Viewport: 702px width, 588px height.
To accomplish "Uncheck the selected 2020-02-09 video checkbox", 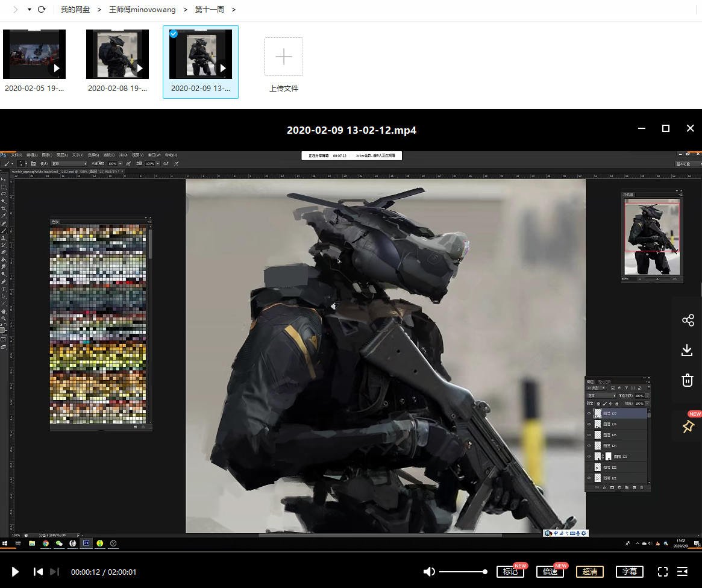I will (x=174, y=34).
